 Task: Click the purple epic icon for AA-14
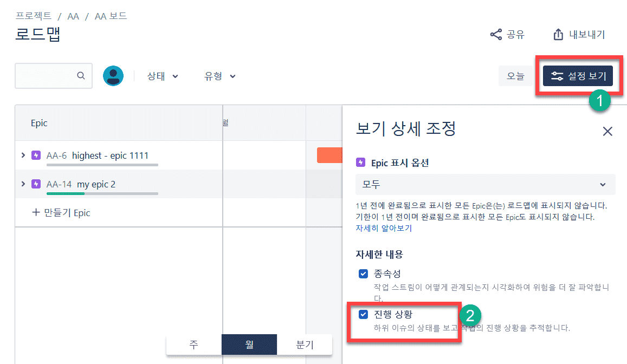coord(36,184)
